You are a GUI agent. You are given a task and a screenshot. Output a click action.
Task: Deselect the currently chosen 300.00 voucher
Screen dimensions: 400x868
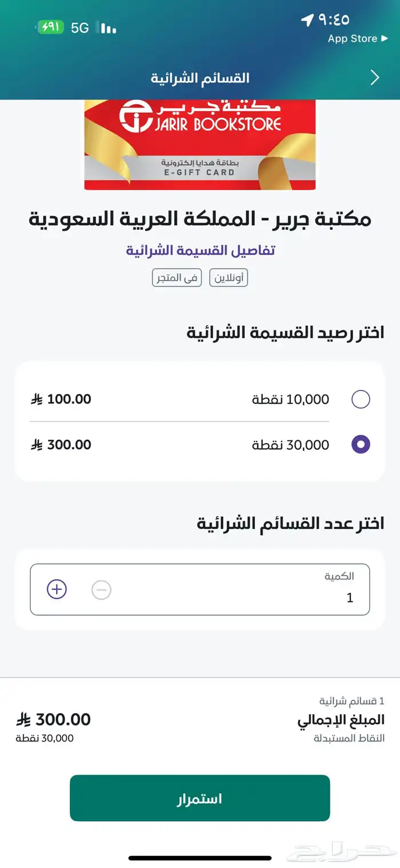coord(361,444)
